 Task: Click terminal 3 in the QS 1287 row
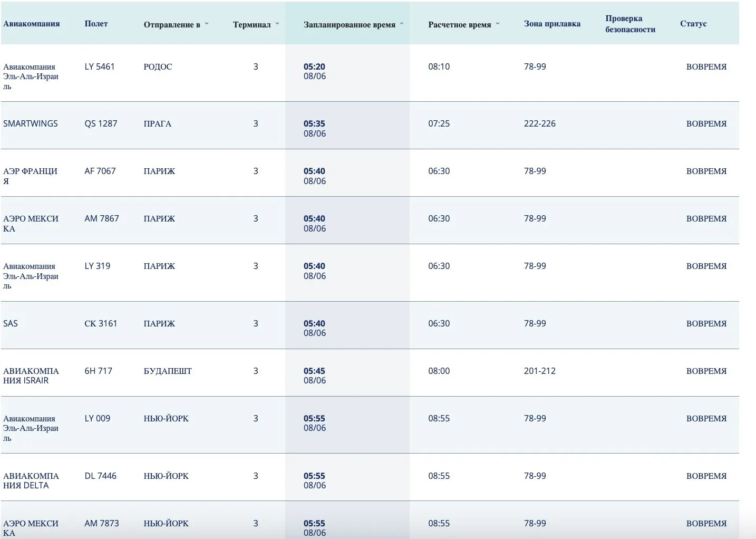pos(256,123)
